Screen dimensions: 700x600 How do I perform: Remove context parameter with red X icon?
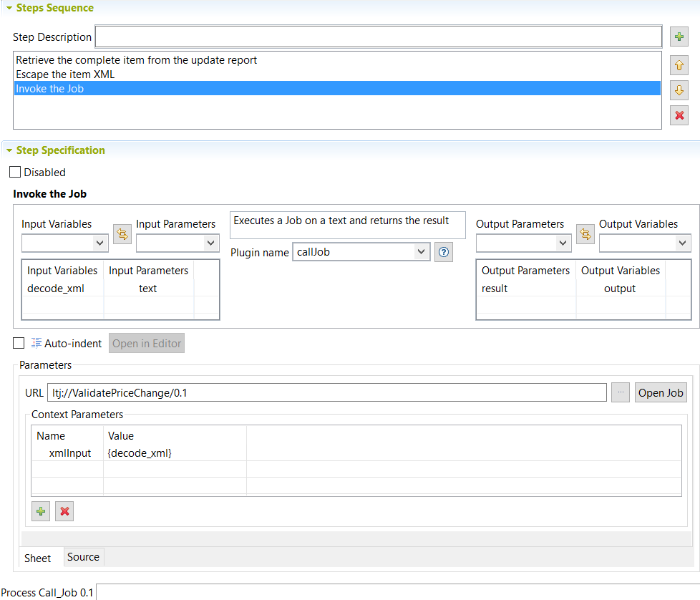point(64,511)
